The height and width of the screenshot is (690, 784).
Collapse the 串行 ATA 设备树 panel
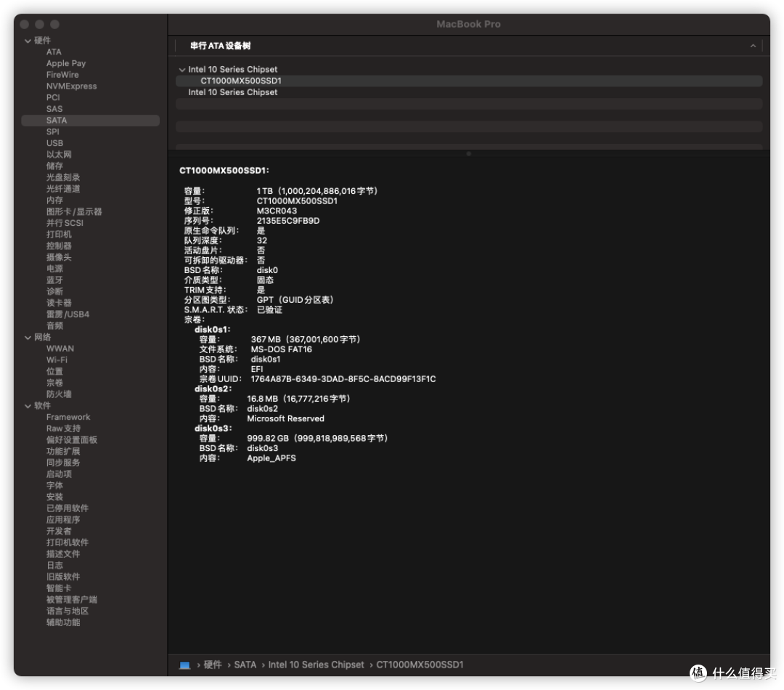click(752, 46)
